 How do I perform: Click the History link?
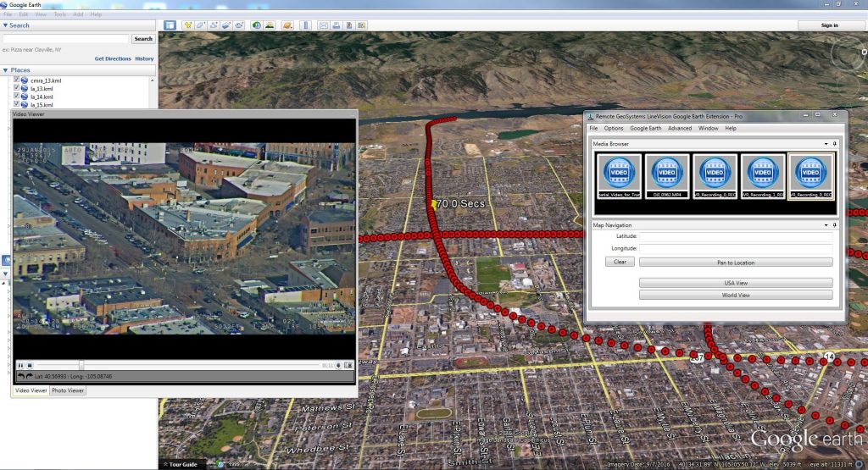click(x=144, y=58)
